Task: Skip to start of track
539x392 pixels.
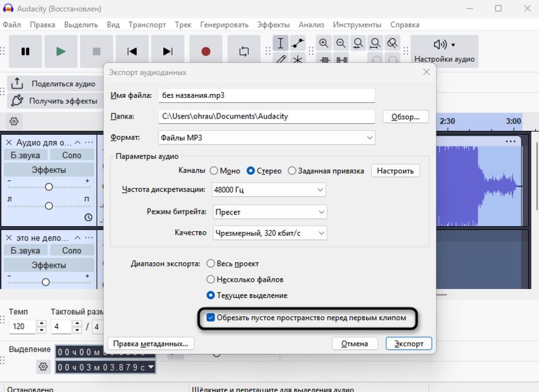Action: 132,52
